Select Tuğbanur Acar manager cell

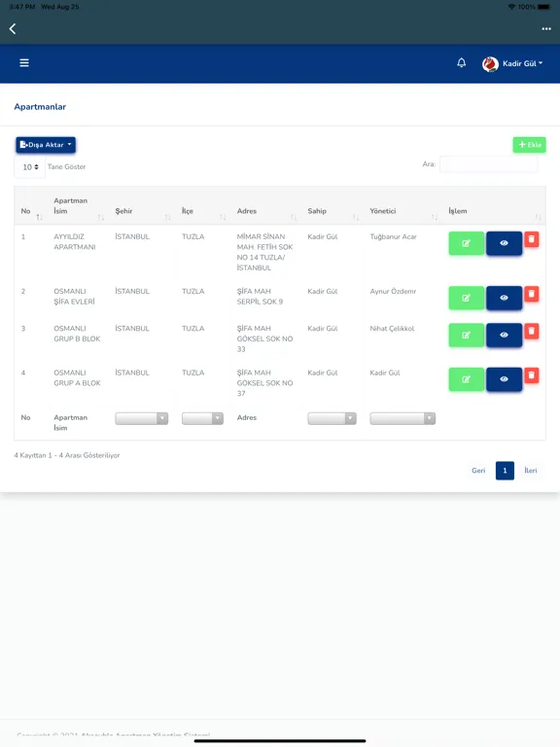pos(394,236)
